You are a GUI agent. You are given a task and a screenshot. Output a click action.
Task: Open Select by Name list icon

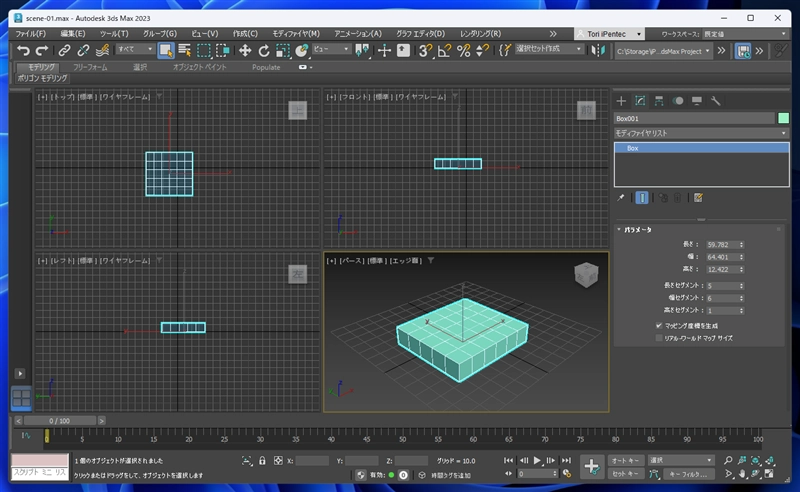[x=185, y=50]
